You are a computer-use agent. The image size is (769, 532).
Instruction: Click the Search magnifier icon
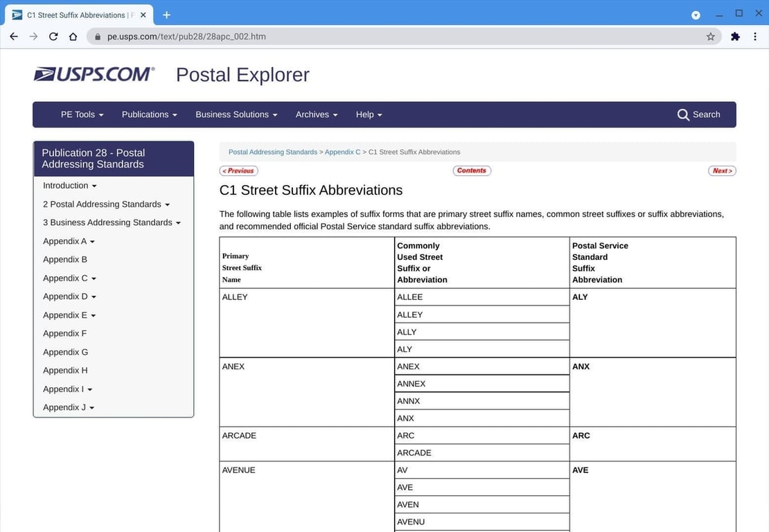coord(683,115)
